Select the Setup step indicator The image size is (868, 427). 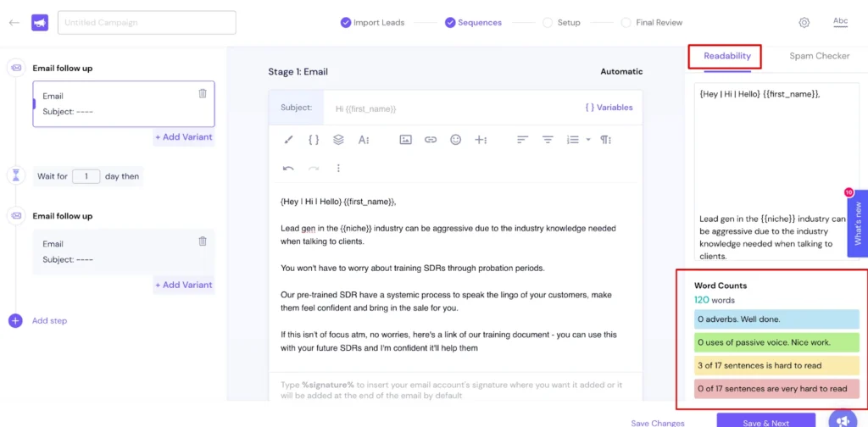pyautogui.click(x=561, y=23)
